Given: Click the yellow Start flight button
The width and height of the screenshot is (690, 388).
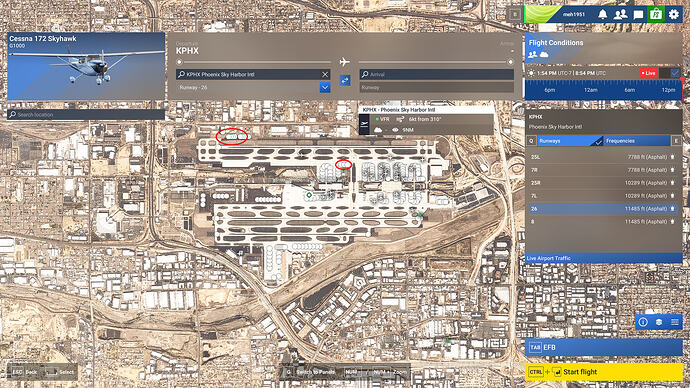Looking at the screenshot, I should 603,372.
